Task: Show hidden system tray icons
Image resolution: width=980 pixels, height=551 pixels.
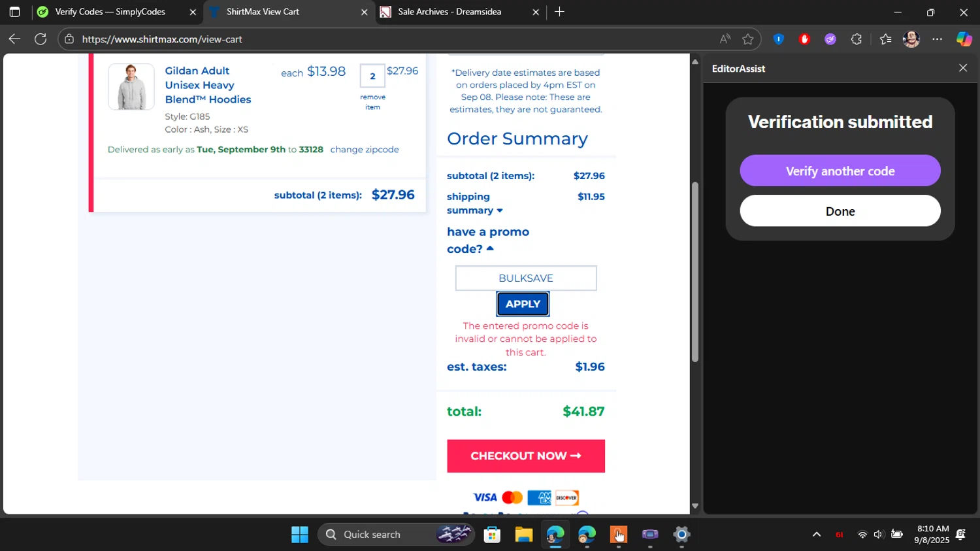Action: tap(817, 535)
